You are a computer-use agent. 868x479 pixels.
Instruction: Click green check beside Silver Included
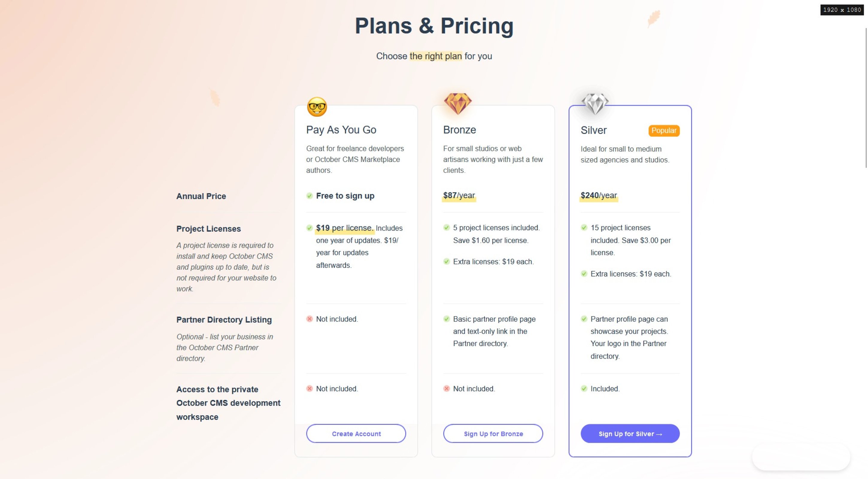[584, 389]
